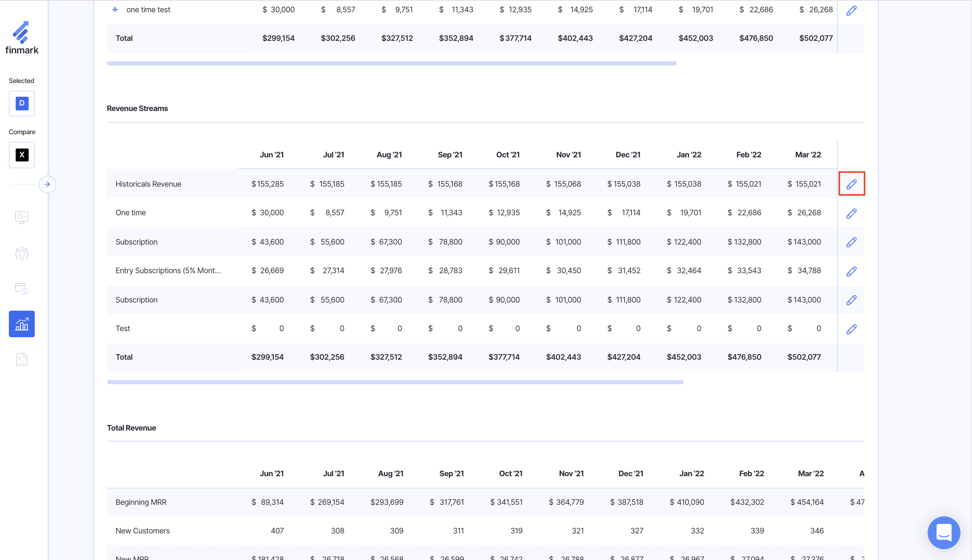
Task: Open the team hiring sidebar icon
Action: coord(21,253)
